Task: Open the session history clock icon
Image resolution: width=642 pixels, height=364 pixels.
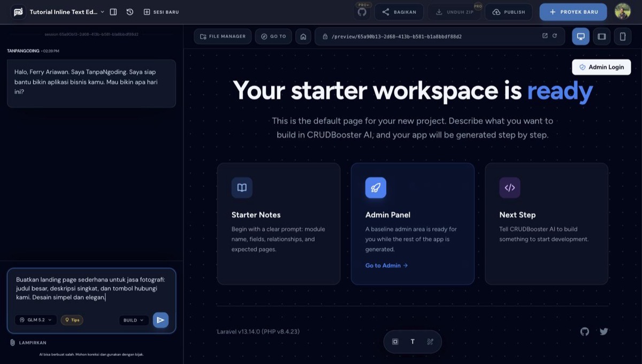Action: (130, 12)
